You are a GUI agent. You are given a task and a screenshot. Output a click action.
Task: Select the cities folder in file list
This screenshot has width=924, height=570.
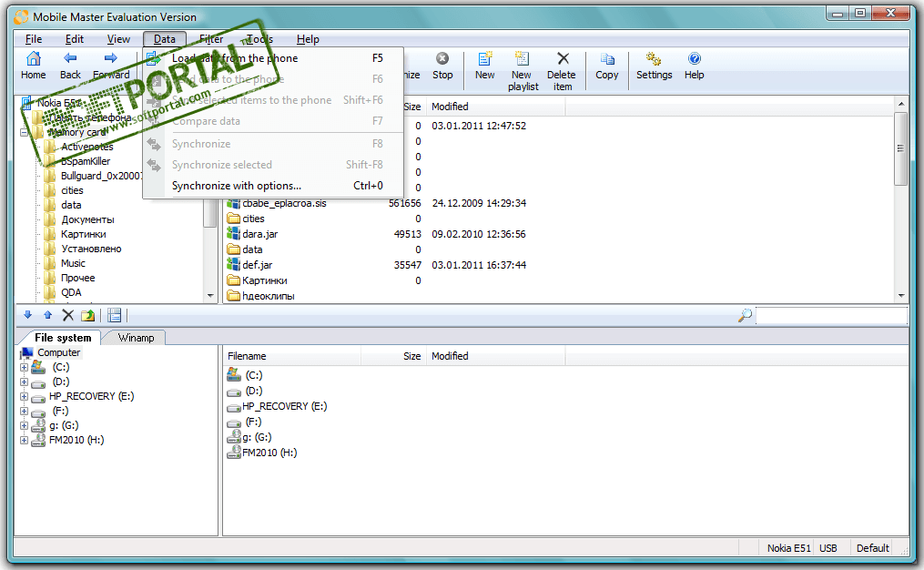point(253,219)
